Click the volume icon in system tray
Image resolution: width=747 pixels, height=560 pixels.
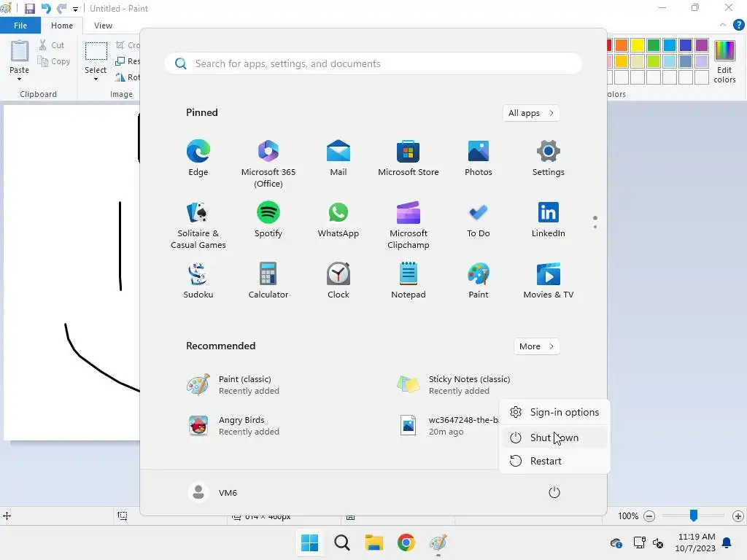pos(658,542)
